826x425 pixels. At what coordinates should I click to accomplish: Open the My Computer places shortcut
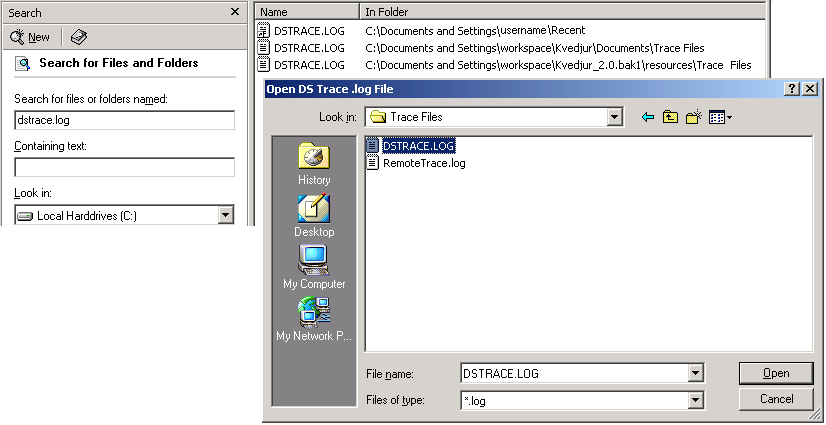(314, 267)
